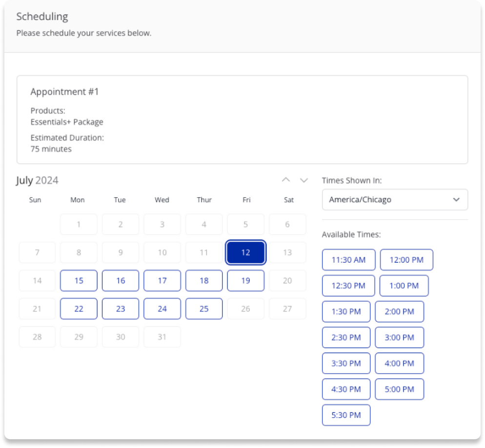Image resolution: width=485 pixels, height=448 pixels.
Task: Open the America/Chicago timezone dropdown
Action: 395,199
